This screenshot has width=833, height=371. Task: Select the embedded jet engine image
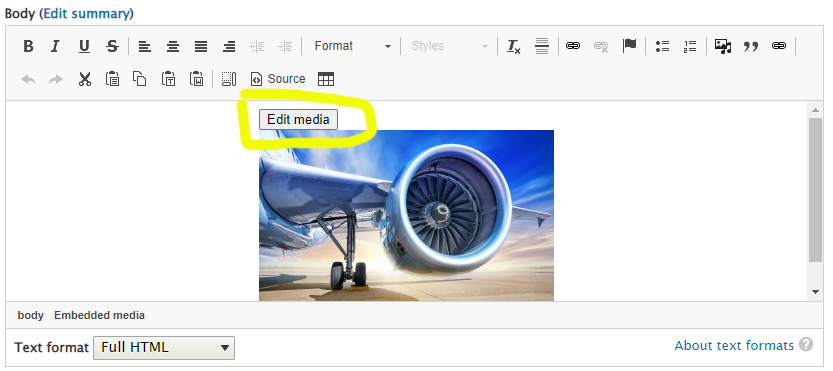click(406, 215)
